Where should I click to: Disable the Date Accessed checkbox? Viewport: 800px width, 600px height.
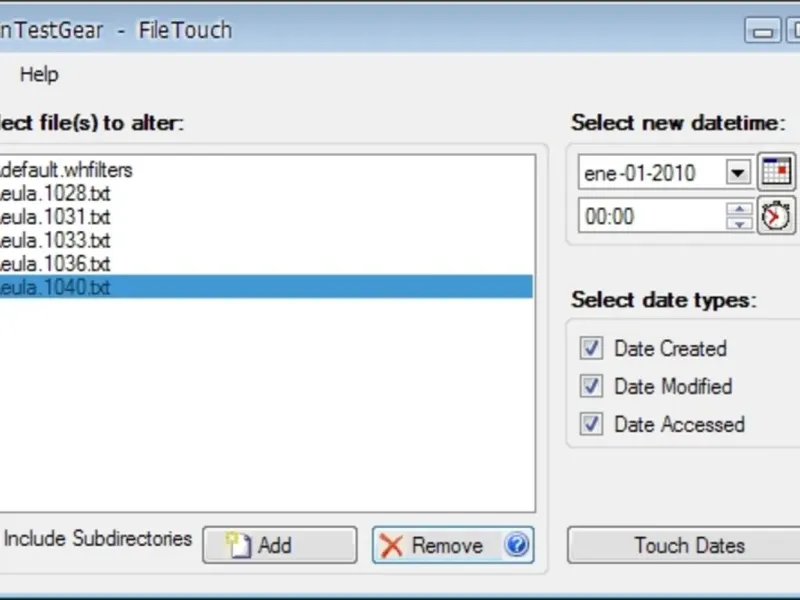click(592, 424)
